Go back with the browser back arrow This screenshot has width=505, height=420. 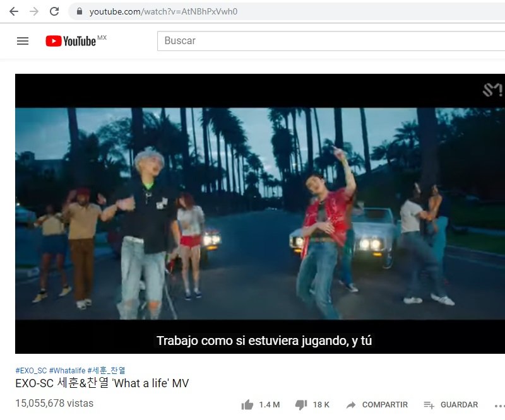point(14,11)
